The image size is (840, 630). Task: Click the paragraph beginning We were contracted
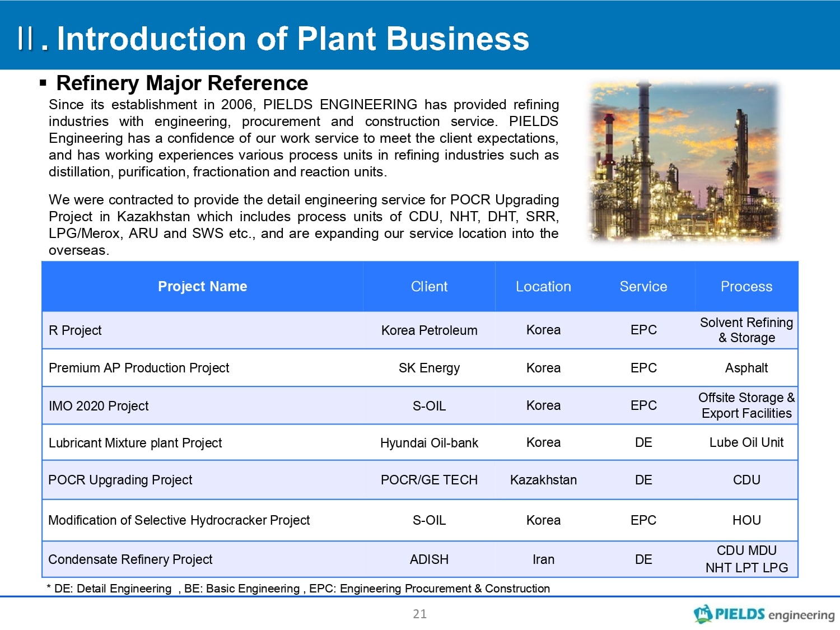tap(304, 225)
